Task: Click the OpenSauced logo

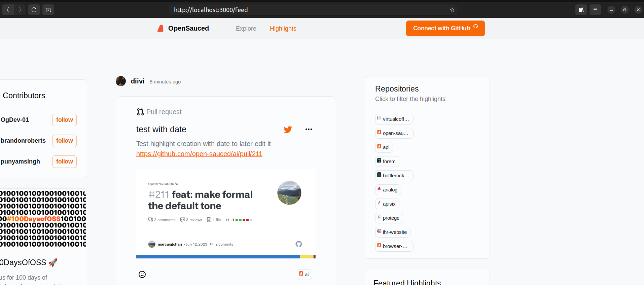Action: 160,29
